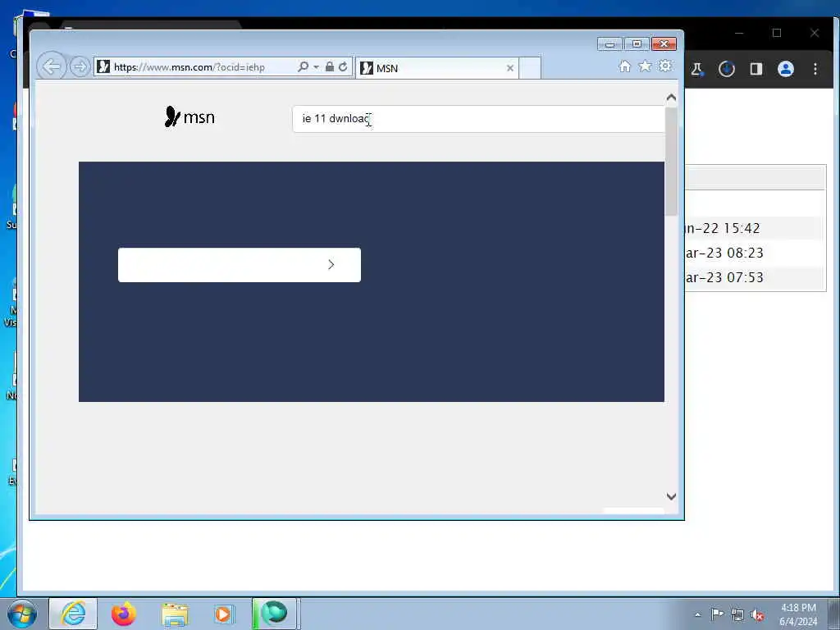Screen dimensions: 840x630
Task: Click the vertical scrollbar thumb in IE
Action: [671, 161]
